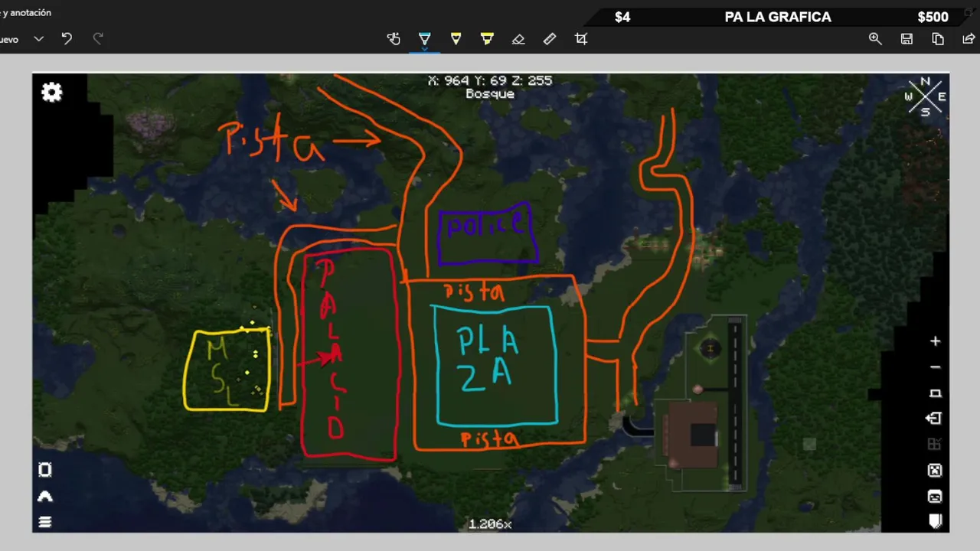Click map face-like icon near bottom right
The width and height of the screenshot is (980, 551).
(935, 497)
